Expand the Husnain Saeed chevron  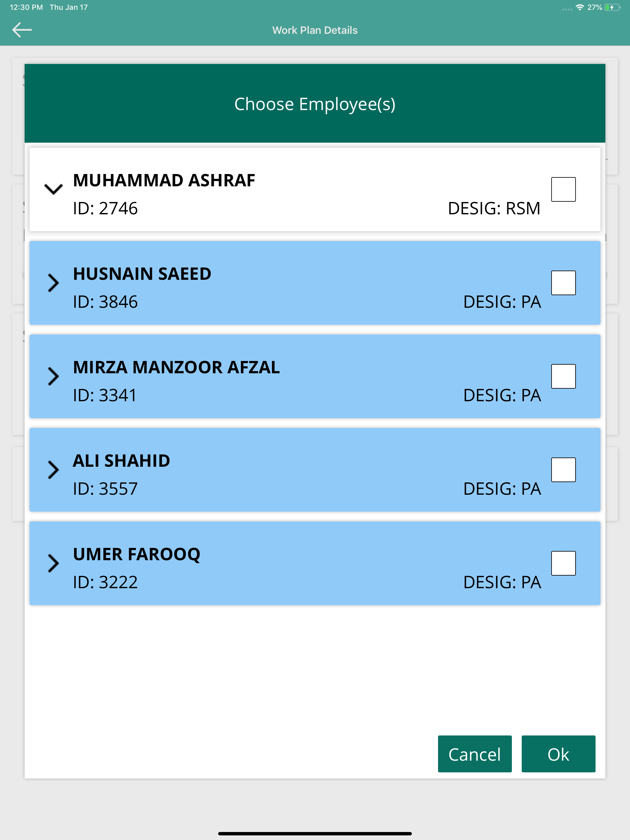click(x=53, y=283)
